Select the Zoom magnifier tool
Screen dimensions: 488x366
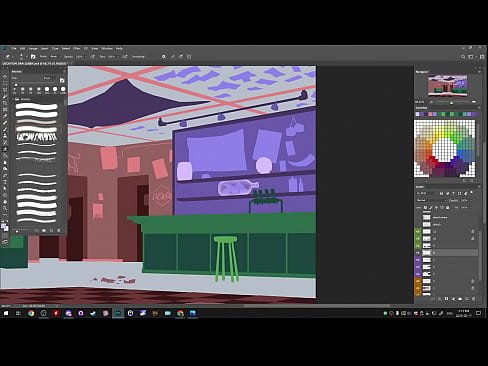point(5,208)
